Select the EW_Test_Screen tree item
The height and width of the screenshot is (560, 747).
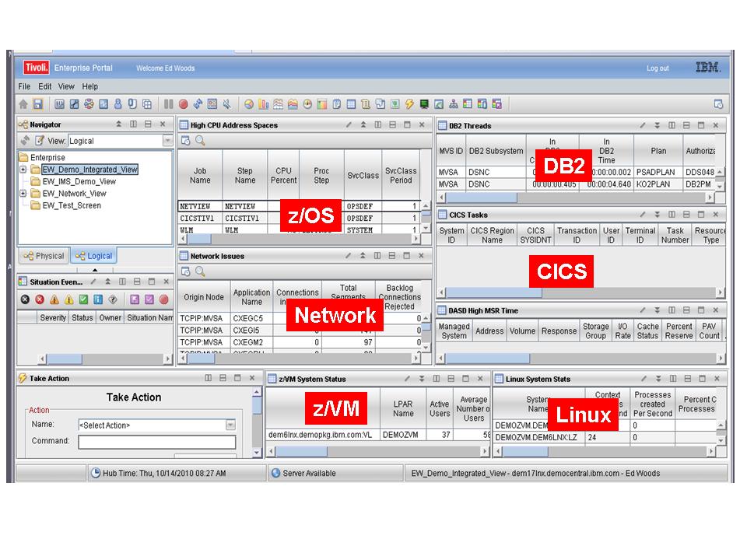pos(72,205)
